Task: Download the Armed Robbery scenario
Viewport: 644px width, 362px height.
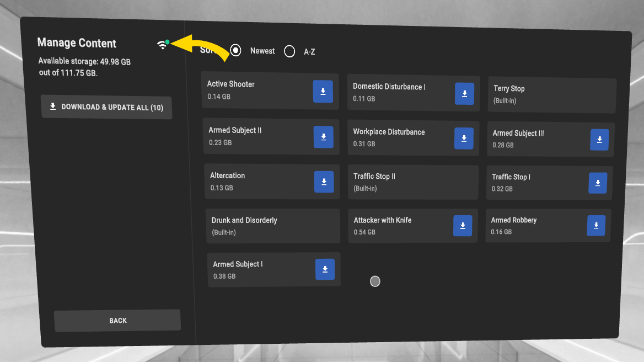Action: point(596,226)
